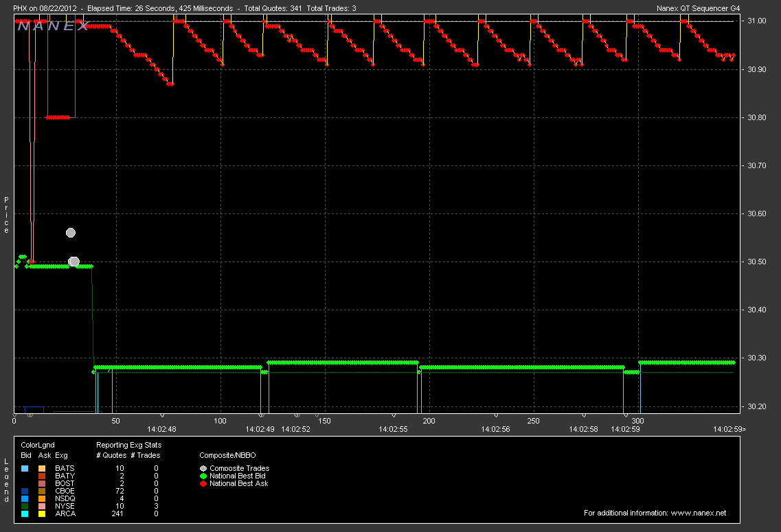Click the 'CBOE' exchange name in legend
781x532 pixels.
(x=65, y=491)
